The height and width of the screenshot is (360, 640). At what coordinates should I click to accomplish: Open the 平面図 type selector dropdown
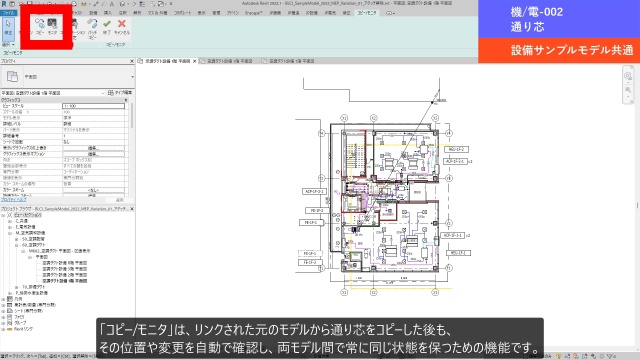tap(132, 77)
